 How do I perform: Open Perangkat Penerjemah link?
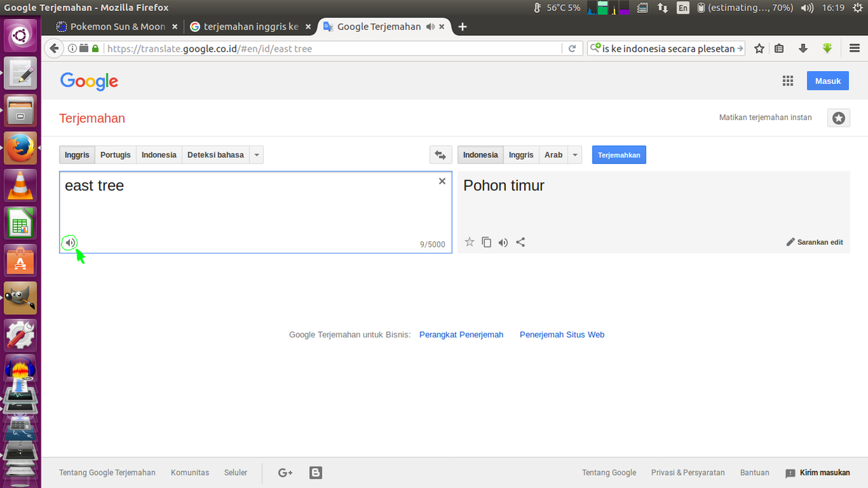point(461,334)
